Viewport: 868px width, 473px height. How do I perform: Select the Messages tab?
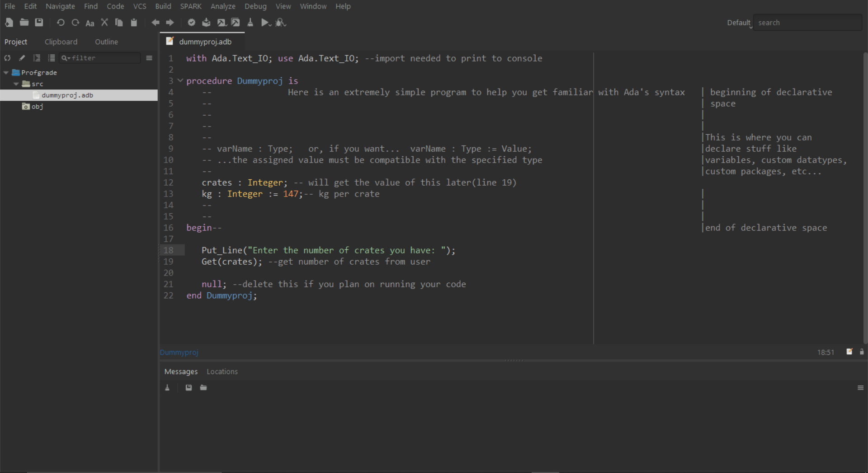tap(181, 371)
